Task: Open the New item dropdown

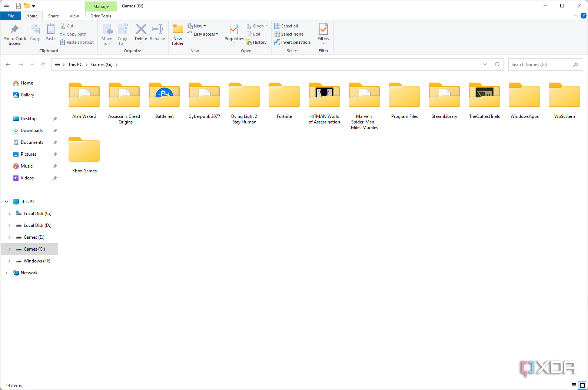Action: [x=196, y=26]
